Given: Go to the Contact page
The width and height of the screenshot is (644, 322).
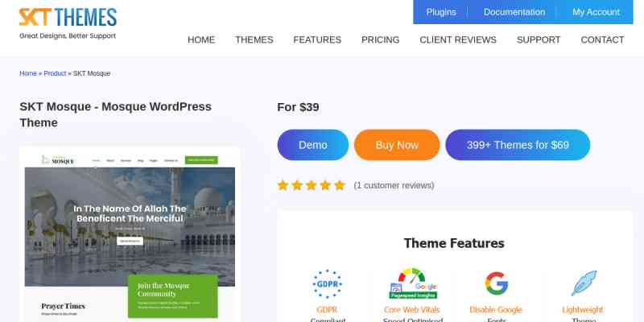Looking at the screenshot, I should point(602,39).
